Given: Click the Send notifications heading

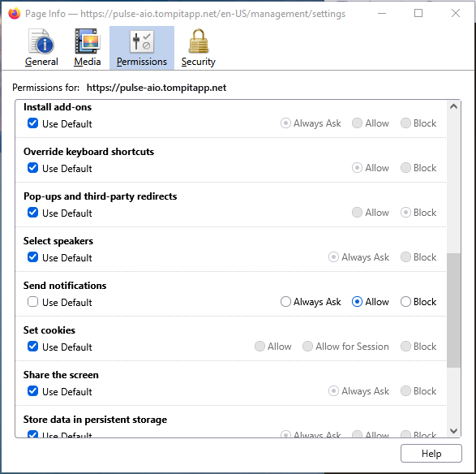Looking at the screenshot, I should click(x=65, y=286).
